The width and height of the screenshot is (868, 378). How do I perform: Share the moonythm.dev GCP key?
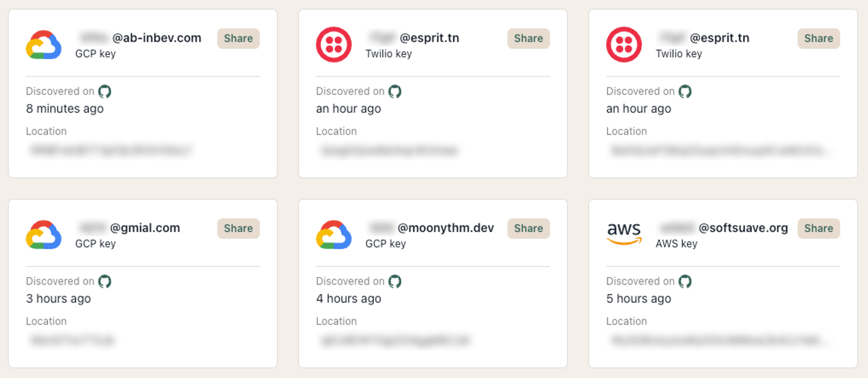529,229
